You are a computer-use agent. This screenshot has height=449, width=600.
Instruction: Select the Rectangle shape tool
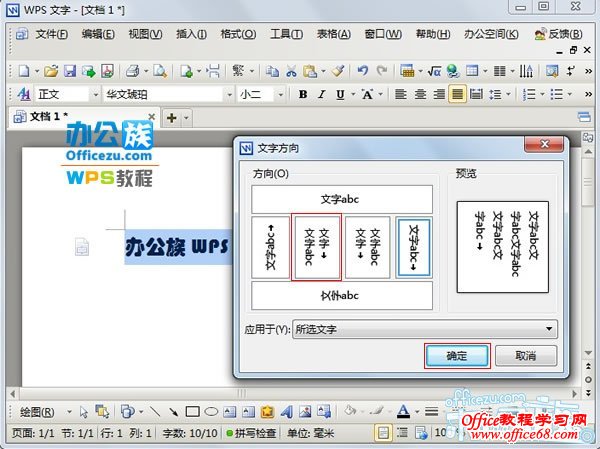tap(192, 412)
